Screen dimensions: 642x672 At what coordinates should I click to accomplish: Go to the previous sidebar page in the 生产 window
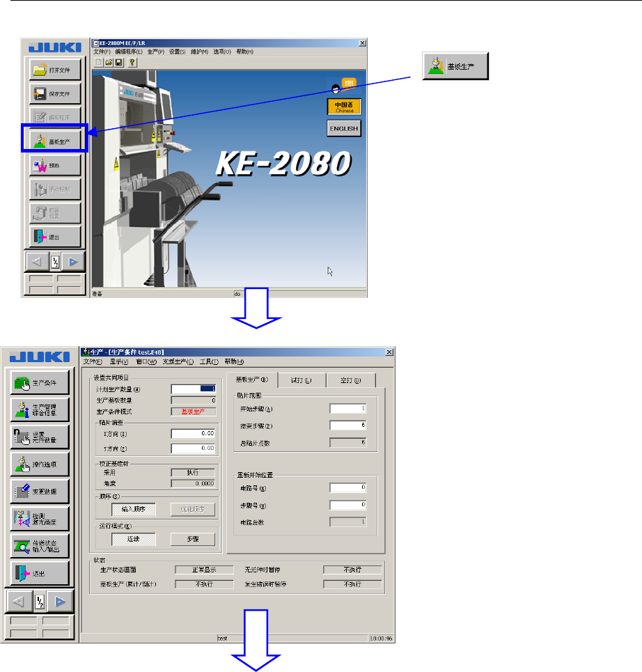(19, 602)
